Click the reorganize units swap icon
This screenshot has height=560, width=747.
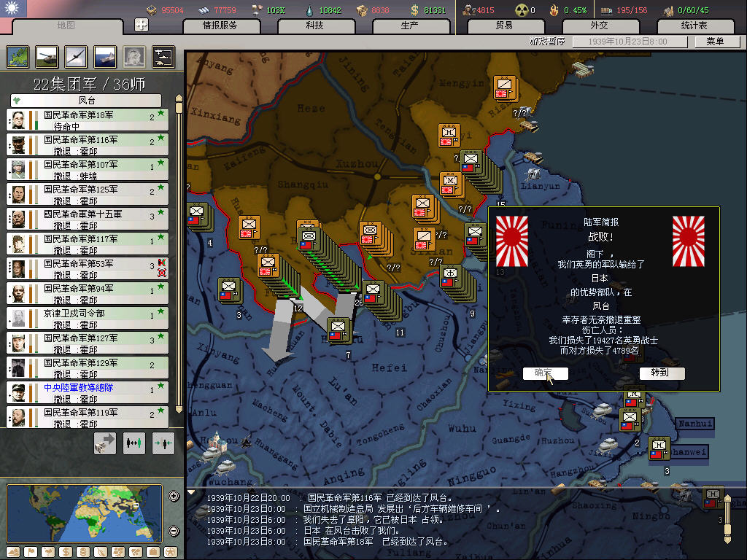pyautogui.click(x=134, y=443)
